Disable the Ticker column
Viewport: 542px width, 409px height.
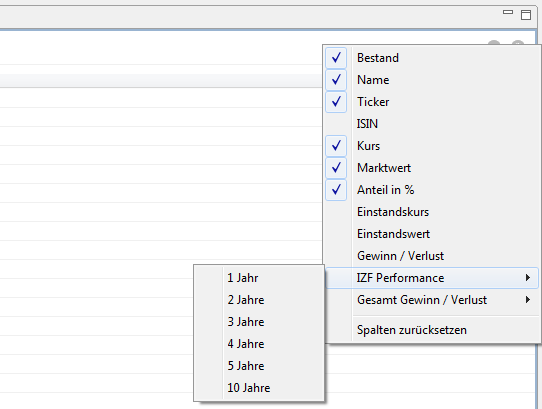[x=336, y=102]
